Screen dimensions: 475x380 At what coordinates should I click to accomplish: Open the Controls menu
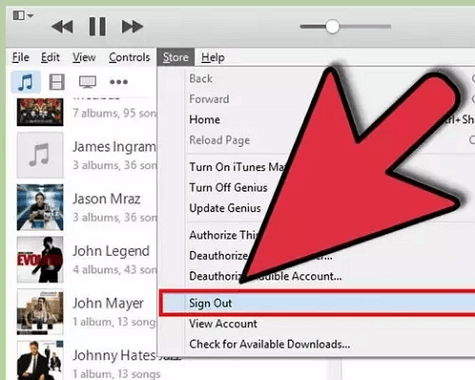click(x=129, y=57)
